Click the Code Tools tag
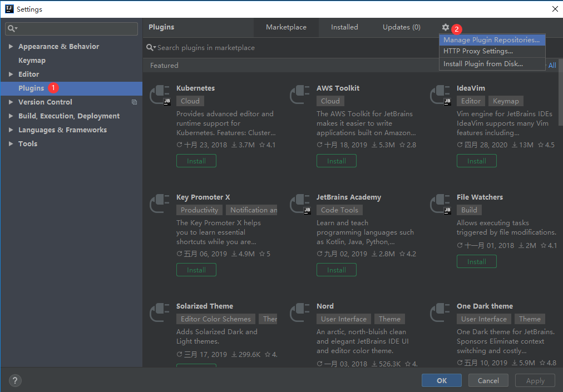This screenshot has width=563, height=392. [340, 210]
